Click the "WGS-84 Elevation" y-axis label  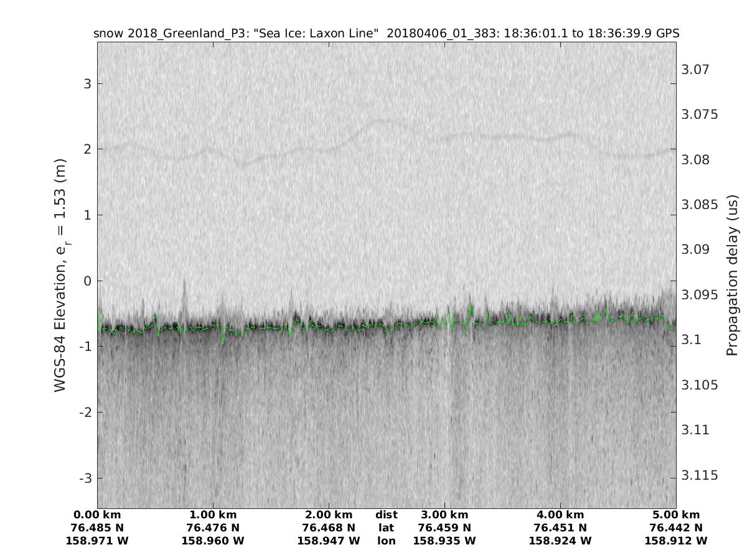tap(60, 274)
